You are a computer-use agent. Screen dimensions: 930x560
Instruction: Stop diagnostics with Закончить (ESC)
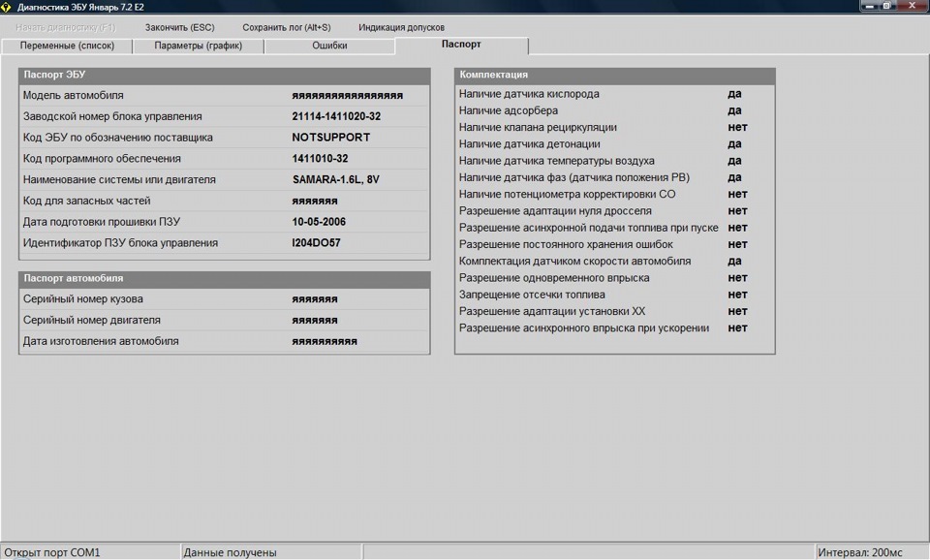pos(180,27)
